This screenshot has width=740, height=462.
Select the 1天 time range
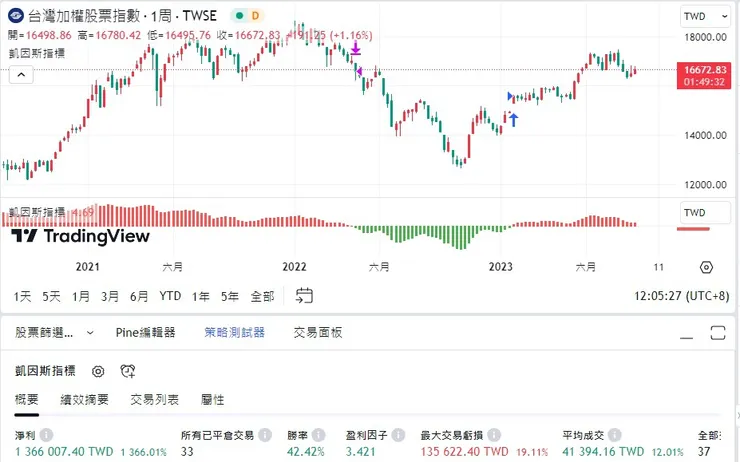(x=22, y=296)
